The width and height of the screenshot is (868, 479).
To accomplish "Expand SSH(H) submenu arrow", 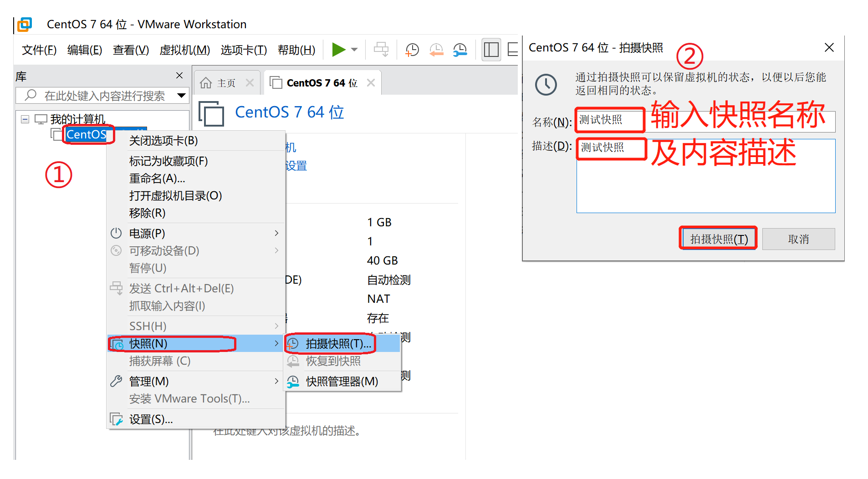I will point(276,326).
